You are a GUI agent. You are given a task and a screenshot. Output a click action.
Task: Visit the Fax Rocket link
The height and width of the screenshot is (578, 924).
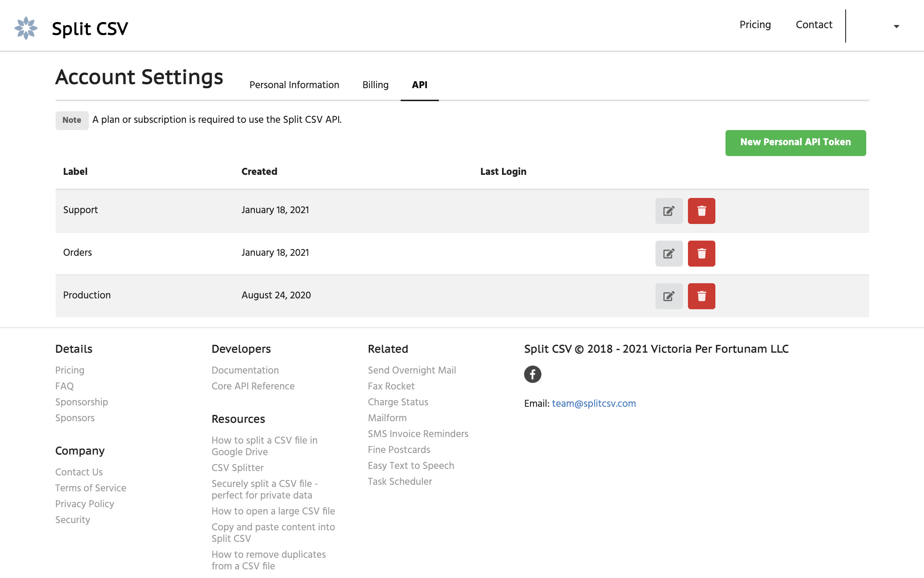391,386
